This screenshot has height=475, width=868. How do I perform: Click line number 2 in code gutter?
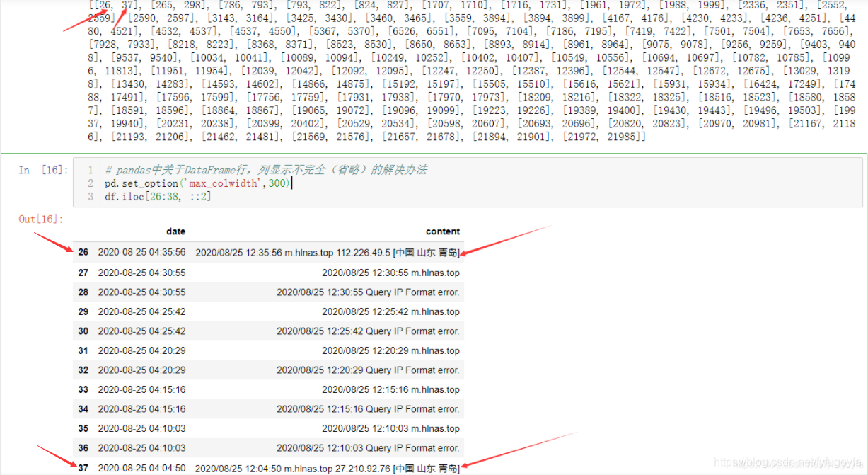pos(90,183)
